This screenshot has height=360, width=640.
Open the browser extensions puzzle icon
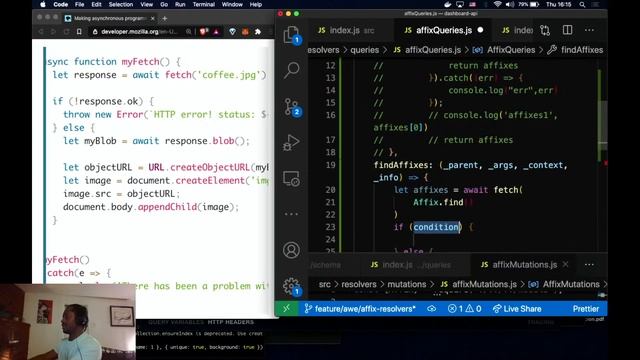[x=258, y=31]
